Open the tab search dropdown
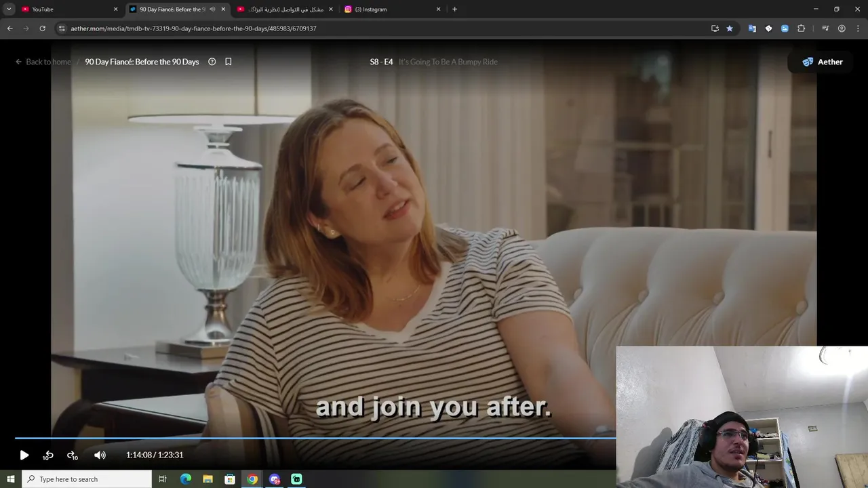 9,9
